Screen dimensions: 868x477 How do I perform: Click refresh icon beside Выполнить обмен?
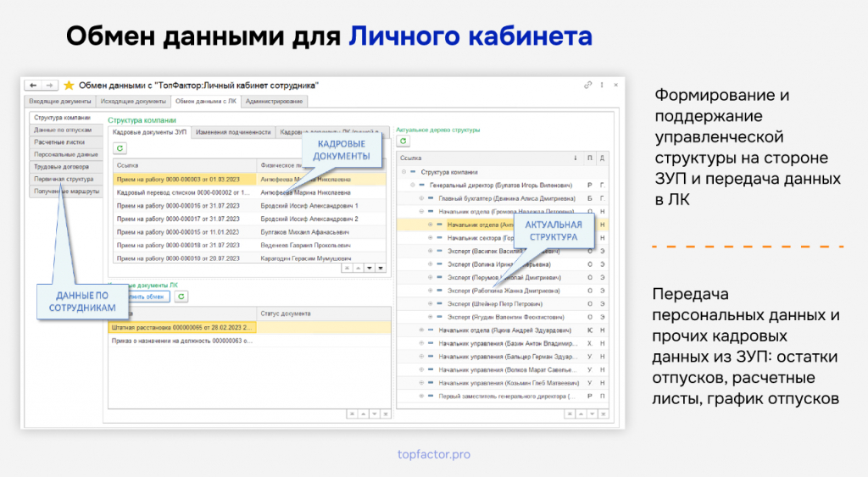[x=181, y=297]
